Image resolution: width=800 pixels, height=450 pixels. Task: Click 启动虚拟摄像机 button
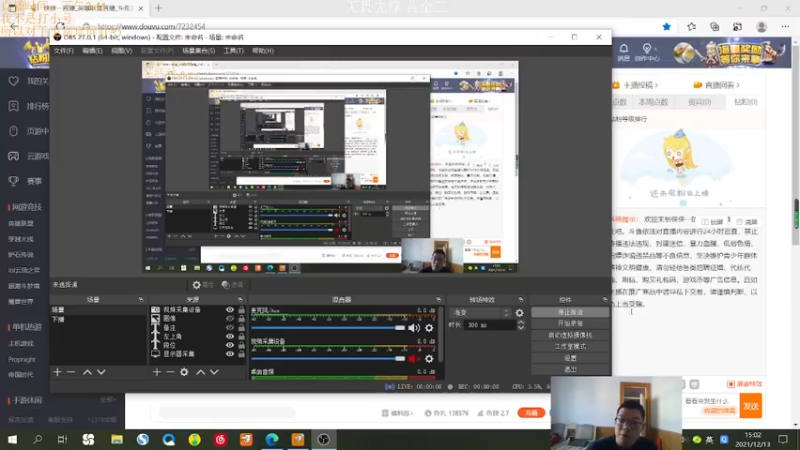pos(570,335)
